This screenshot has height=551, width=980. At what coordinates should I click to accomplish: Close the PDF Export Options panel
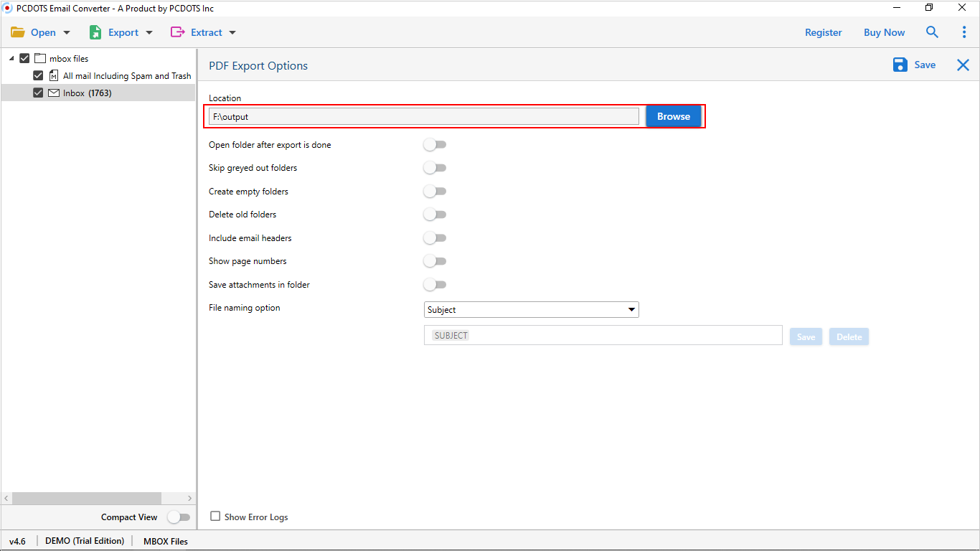963,65
